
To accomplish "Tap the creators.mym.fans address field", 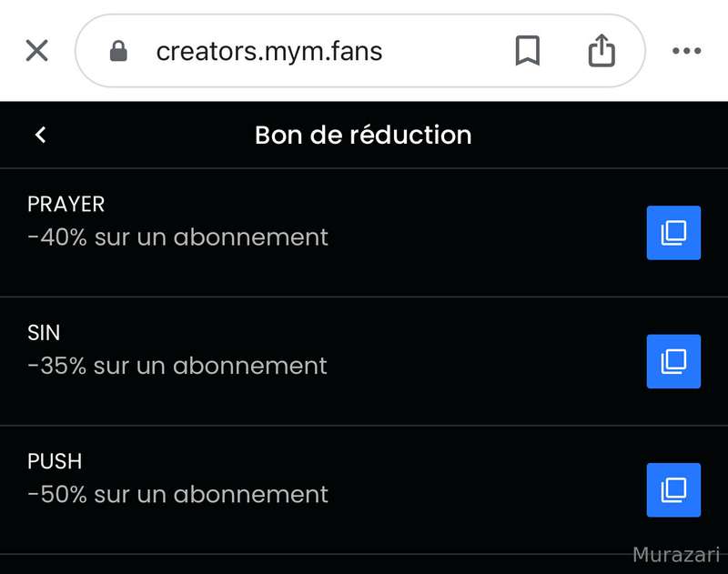I will [x=269, y=51].
